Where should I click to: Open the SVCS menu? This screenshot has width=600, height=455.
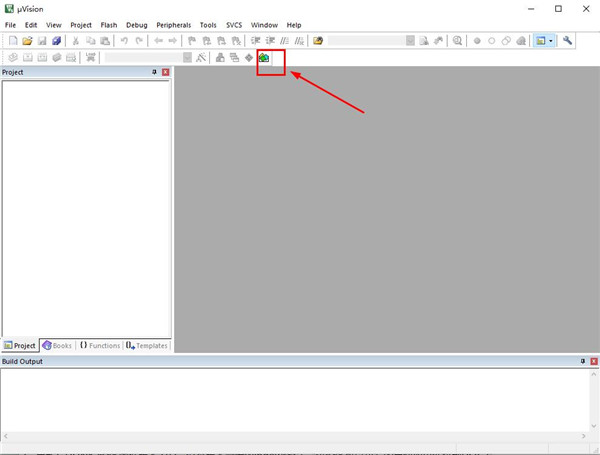pyautogui.click(x=234, y=25)
